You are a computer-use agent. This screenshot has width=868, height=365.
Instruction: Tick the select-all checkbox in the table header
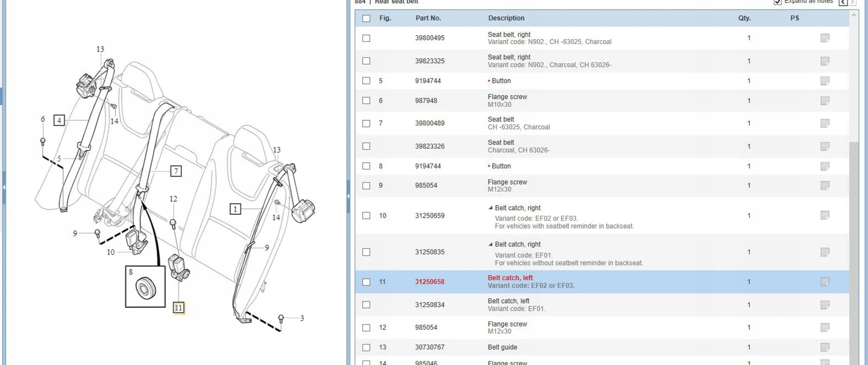[x=366, y=18]
